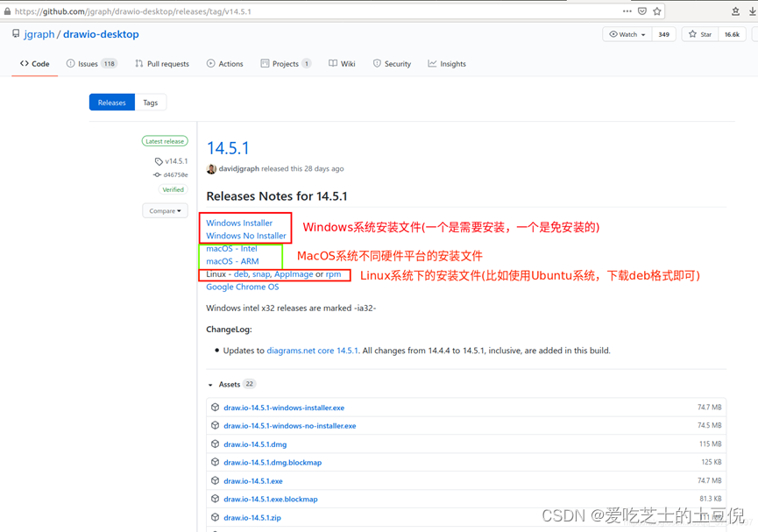Download draw.io-14.5.1.exe.blockmap asset
The image size is (758, 532).
pyautogui.click(x=271, y=499)
